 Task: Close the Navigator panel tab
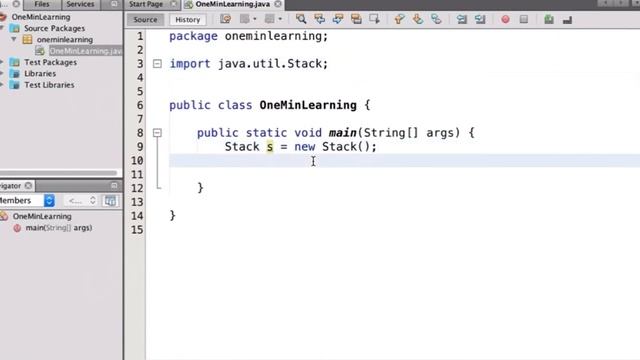coord(28,186)
